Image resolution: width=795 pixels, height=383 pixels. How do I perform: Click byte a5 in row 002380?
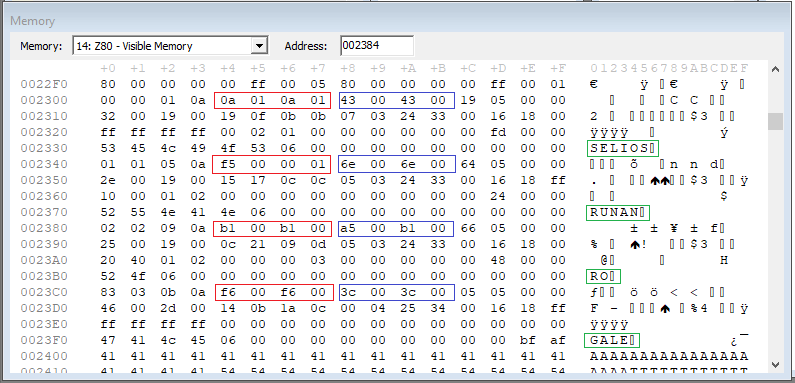pyautogui.click(x=348, y=228)
